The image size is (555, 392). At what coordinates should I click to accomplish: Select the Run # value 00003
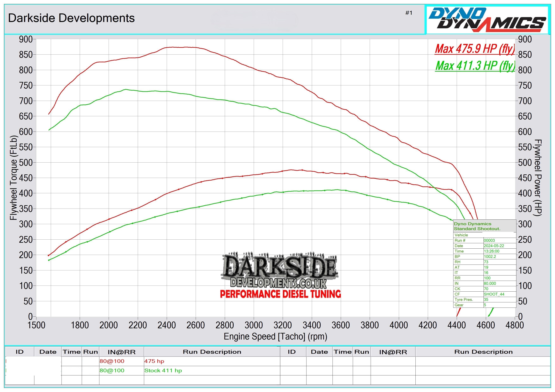point(489,240)
